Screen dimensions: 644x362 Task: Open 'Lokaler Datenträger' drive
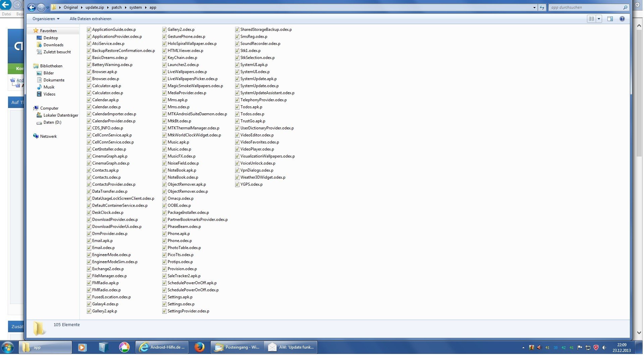pyautogui.click(x=61, y=115)
